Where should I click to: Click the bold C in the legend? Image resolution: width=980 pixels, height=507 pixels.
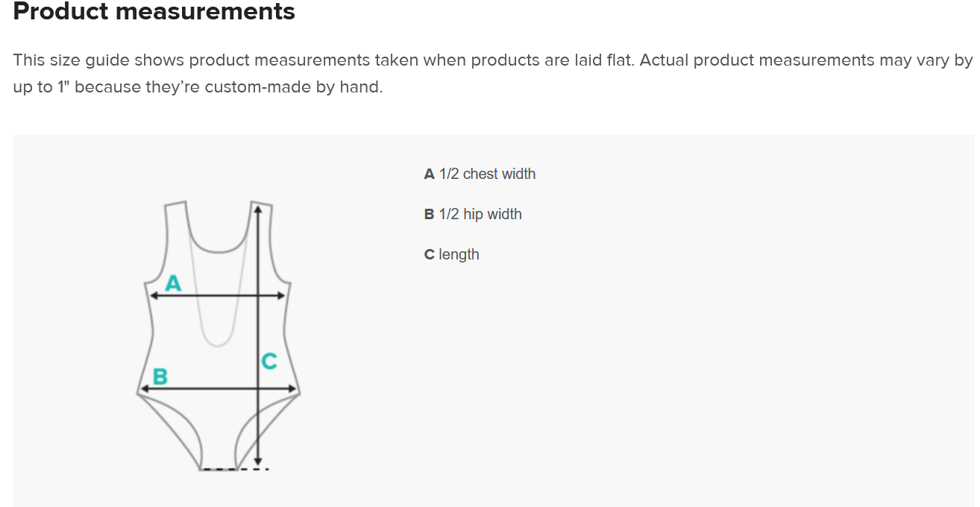429,254
